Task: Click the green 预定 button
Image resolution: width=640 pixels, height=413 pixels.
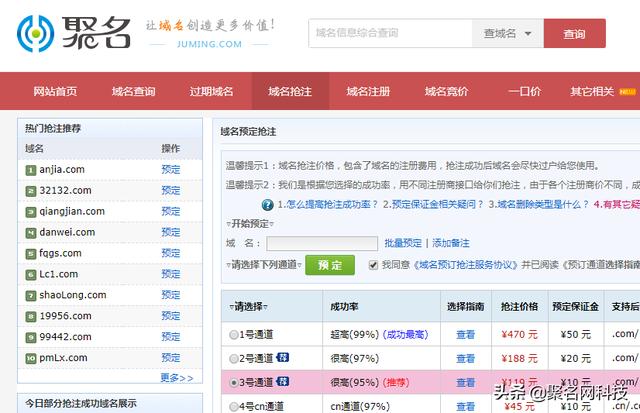Action: coord(330,265)
